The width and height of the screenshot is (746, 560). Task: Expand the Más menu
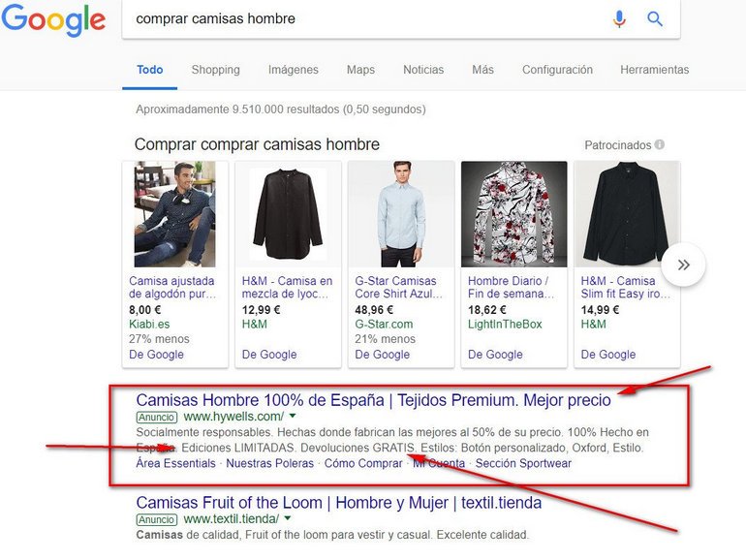(x=482, y=70)
